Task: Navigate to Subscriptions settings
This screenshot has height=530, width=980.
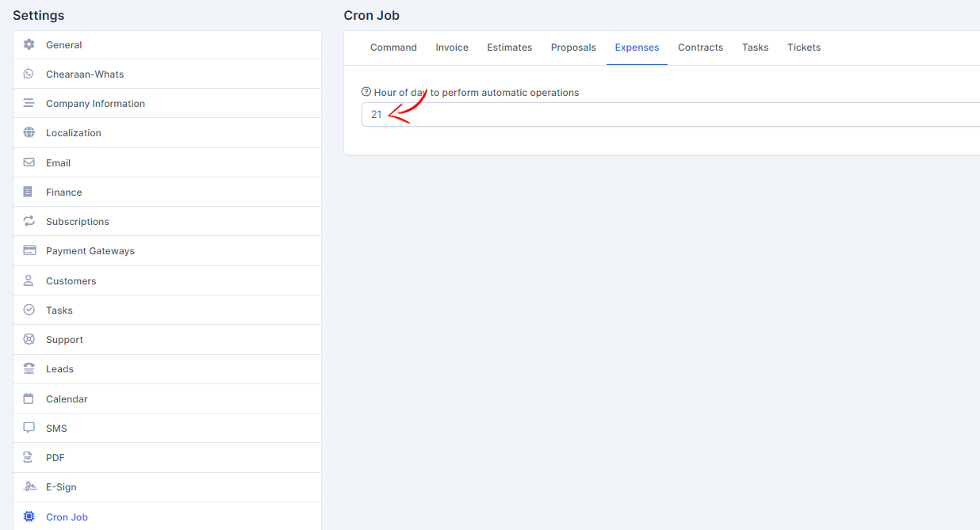Action: click(x=78, y=222)
